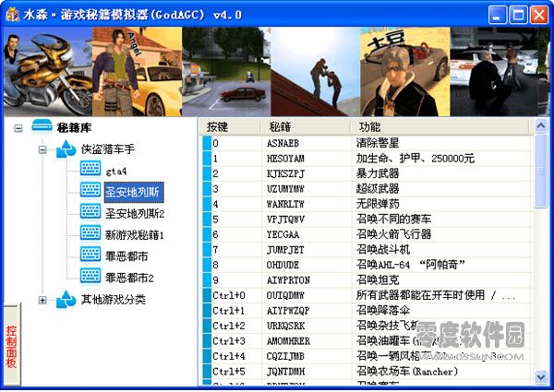
Task: Select the KJKSZPJ cheat code
Action: tap(285, 173)
